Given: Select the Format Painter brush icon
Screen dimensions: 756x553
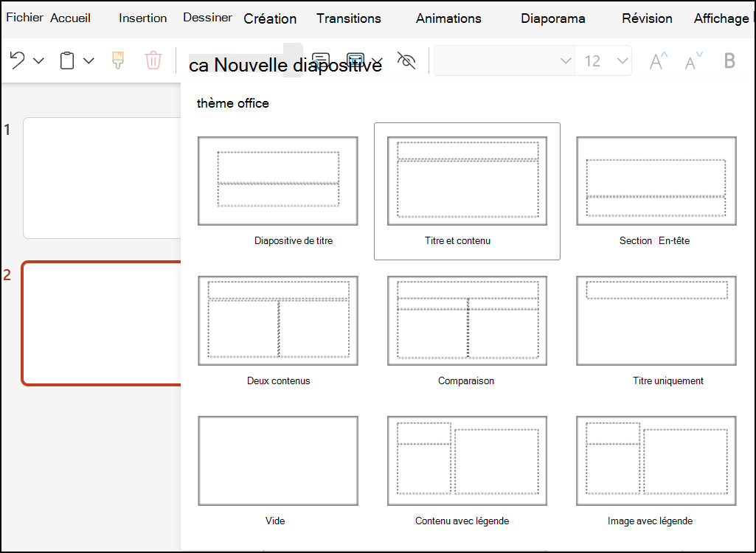Looking at the screenshot, I should point(118,60).
